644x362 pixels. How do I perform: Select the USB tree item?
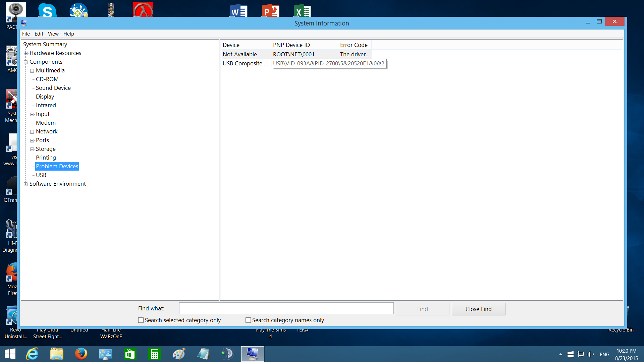[41, 175]
